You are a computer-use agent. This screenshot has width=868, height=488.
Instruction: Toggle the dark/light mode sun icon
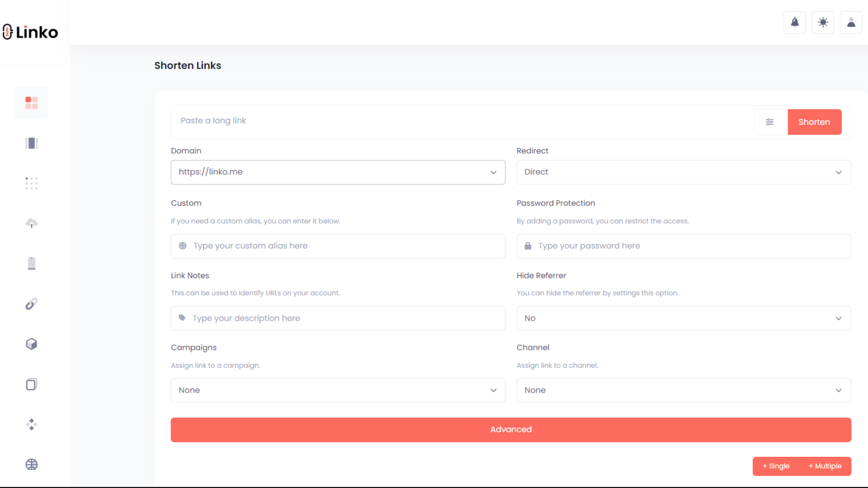(x=823, y=22)
